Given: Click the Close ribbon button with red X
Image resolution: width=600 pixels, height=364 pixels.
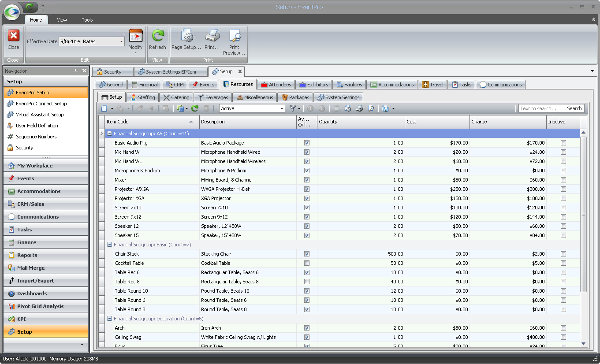Looking at the screenshot, I should 13,40.
